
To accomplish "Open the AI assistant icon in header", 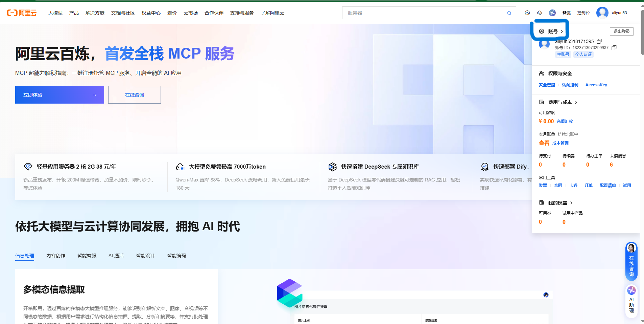I will (x=552, y=13).
